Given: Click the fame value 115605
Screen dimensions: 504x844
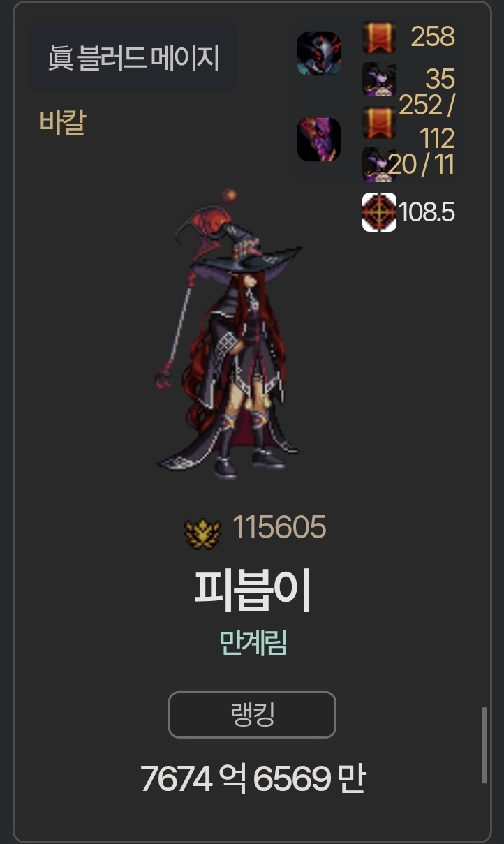Looking at the screenshot, I should [x=279, y=528].
